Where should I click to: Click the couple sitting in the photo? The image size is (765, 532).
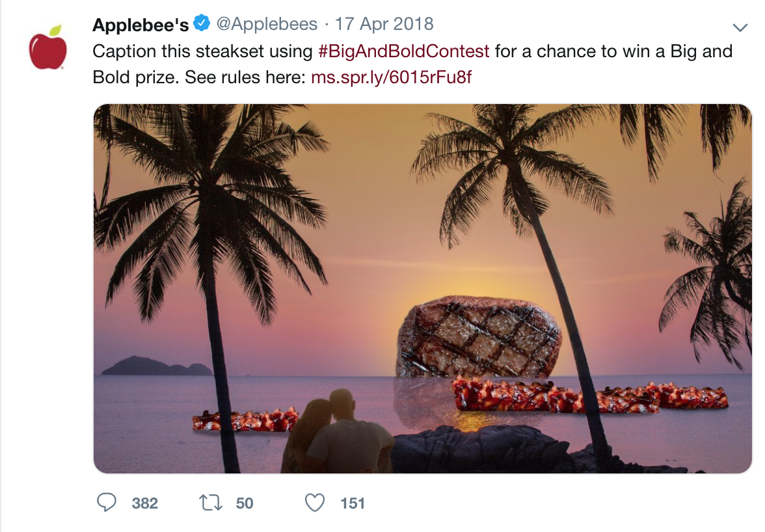click(337, 432)
